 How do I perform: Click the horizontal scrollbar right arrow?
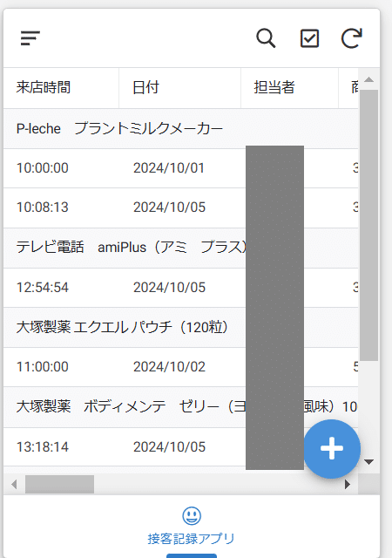(348, 485)
